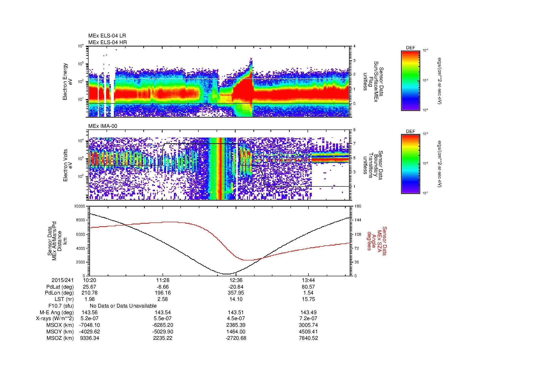This screenshot has width=555, height=392.
Task: Click the 'X-rays (W/m**2)' row label
Action: click(x=55, y=318)
